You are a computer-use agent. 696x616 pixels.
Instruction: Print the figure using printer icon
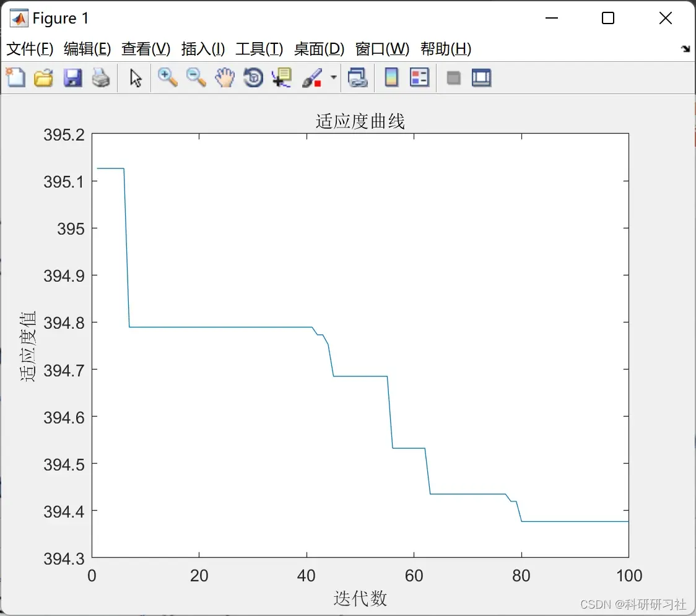pos(101,77)
